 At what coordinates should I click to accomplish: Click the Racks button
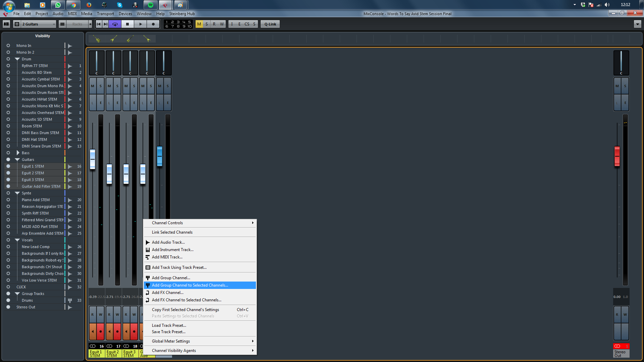(77, 24)
